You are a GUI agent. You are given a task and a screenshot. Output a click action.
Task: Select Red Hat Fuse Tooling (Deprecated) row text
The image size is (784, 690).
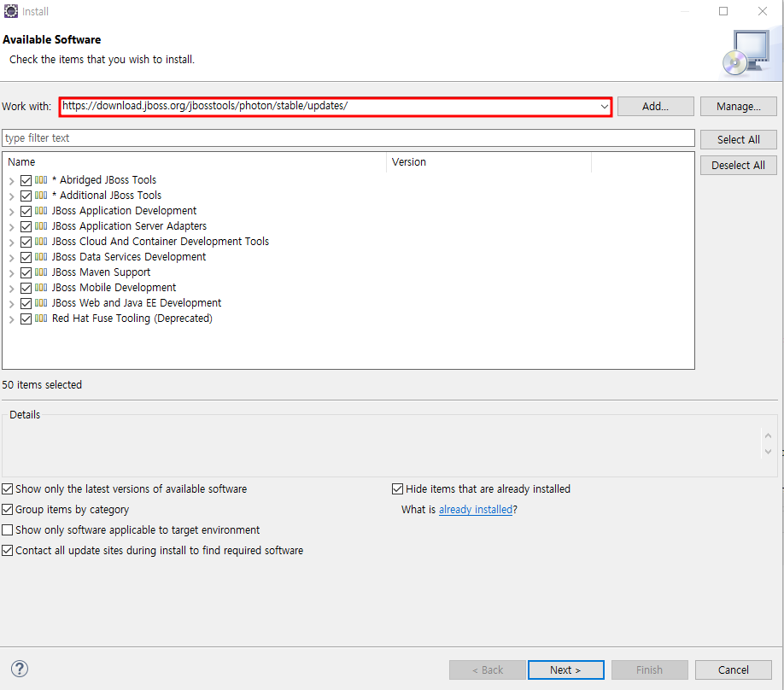[x=132, y=319]
